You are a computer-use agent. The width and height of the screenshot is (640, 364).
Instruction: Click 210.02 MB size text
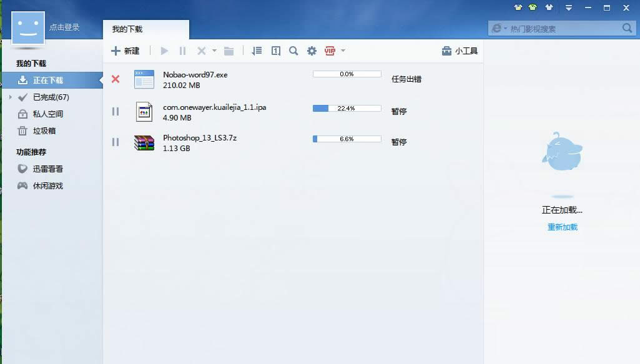click(x=182, y=86)
